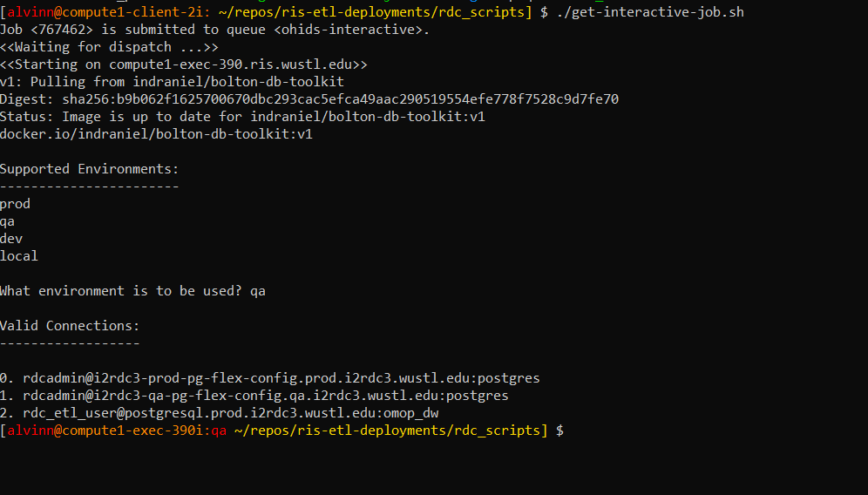Viewport: 868px width, 495px height.
Task: Click the alvinn@compute1-exec-390i:qa prompt
Action: [x=117, y=431]
